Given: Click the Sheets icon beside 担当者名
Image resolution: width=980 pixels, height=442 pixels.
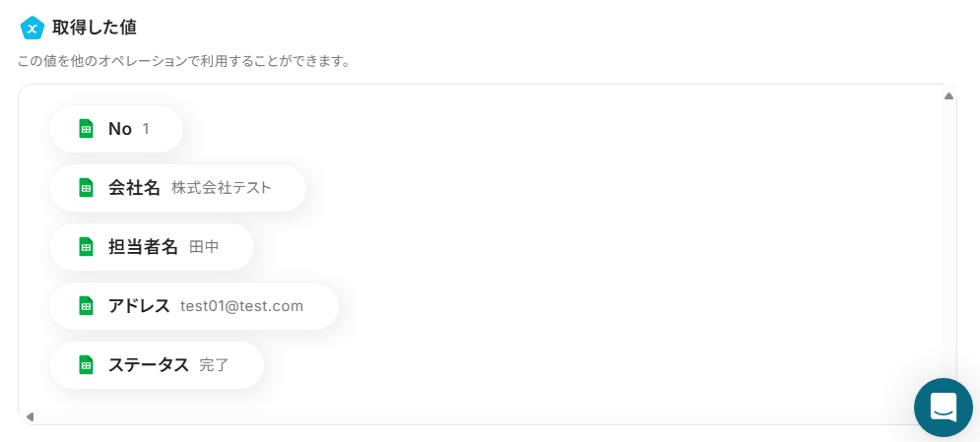Looking at the screenshot, I should tap(87, 247).
